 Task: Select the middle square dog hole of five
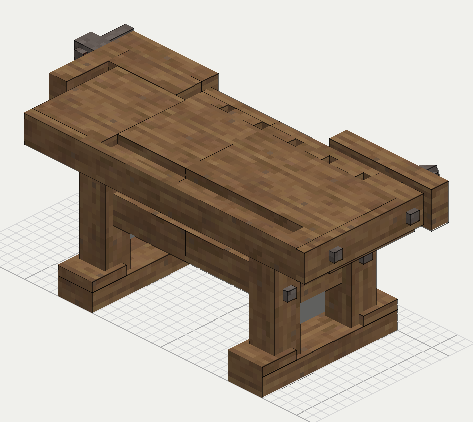295,142
